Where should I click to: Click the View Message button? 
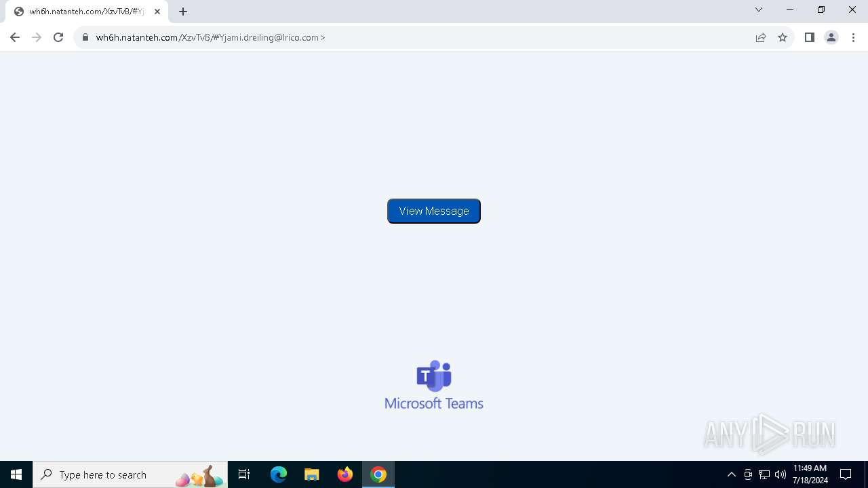point(434,211)
